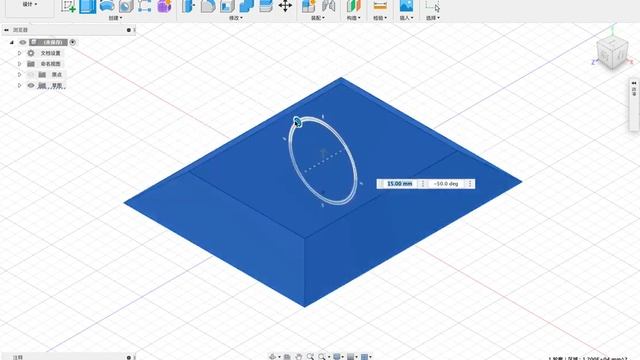This screenshot has height=360, width=640.
Task: Open the 构造 menu dropdown
Action: pyautogui.click(x=353, y=18)
